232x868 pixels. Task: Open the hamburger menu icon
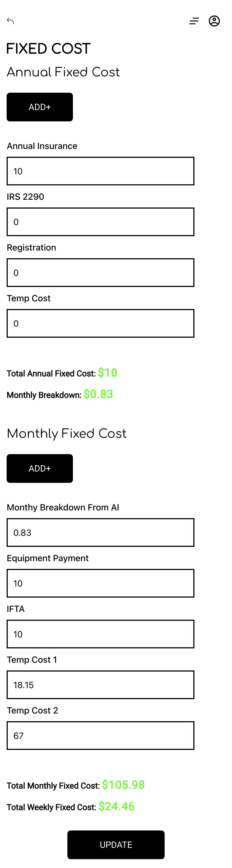coord(194,21)
